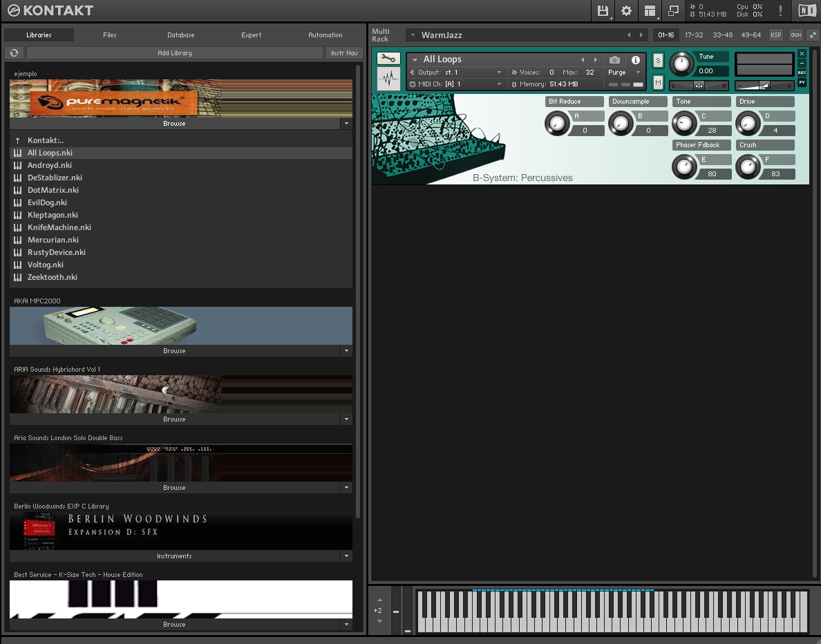
Task: Open All Loops instrument dropdown
Action: [415, 59]
